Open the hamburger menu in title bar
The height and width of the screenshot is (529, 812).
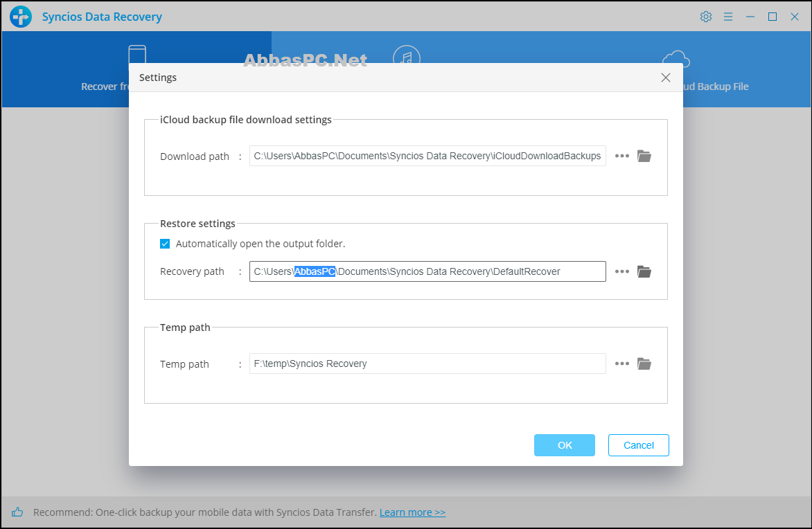pos(728,17)
